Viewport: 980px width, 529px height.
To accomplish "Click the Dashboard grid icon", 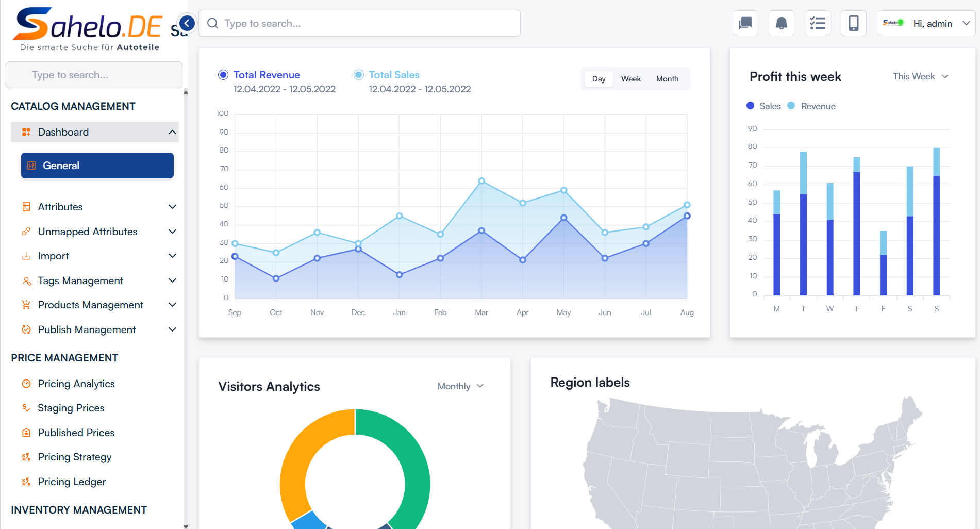I will pyautogui.click(x=26, y=132).
